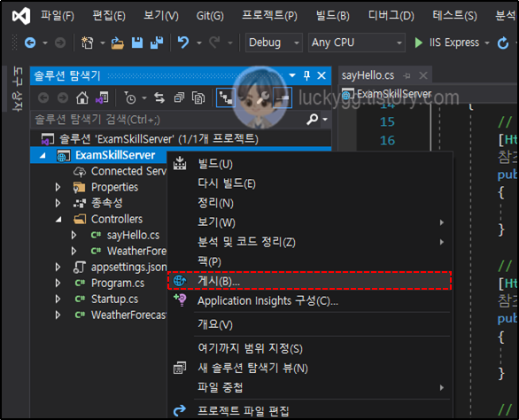Choose 빌드(U) in context menu

coord(309,164)
